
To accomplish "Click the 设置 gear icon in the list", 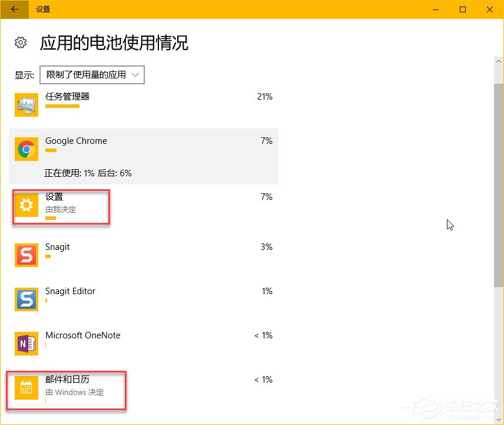I will click(x=26, y=205).
